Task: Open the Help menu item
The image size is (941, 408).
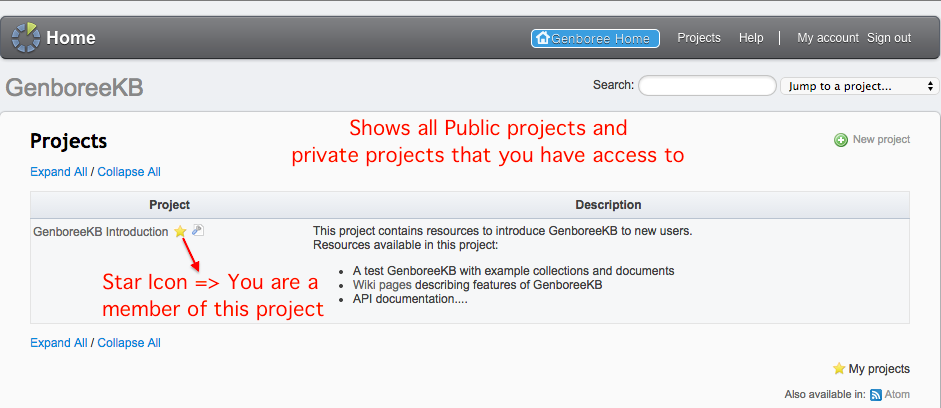Action: click(751, 38)
